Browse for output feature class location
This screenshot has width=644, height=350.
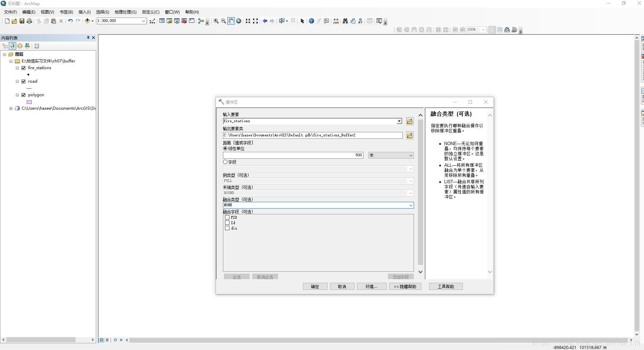[x=410, y=135]
